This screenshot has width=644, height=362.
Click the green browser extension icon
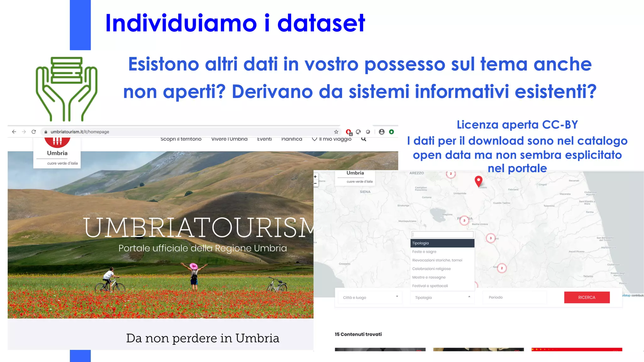point(391,132)
